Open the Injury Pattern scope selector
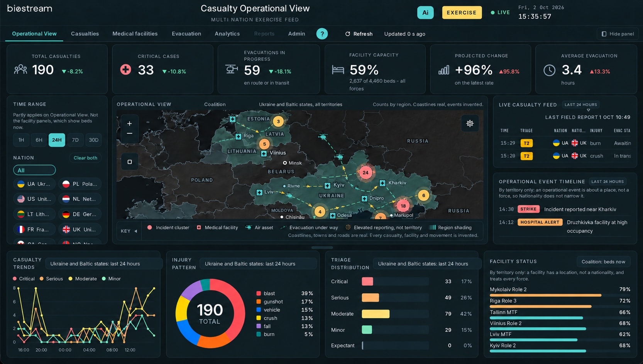This screenshot has width=643, height=364. pyautogui.click(x=258, y=264)
